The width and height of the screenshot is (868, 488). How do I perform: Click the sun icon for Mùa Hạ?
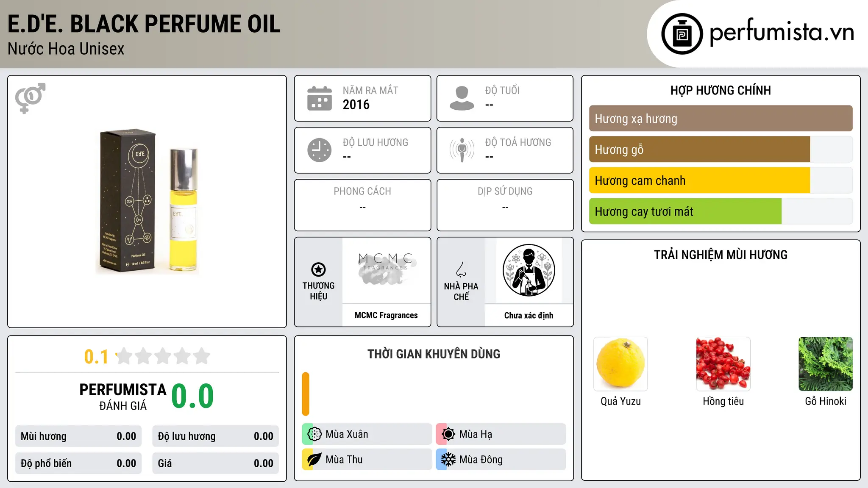448,434
